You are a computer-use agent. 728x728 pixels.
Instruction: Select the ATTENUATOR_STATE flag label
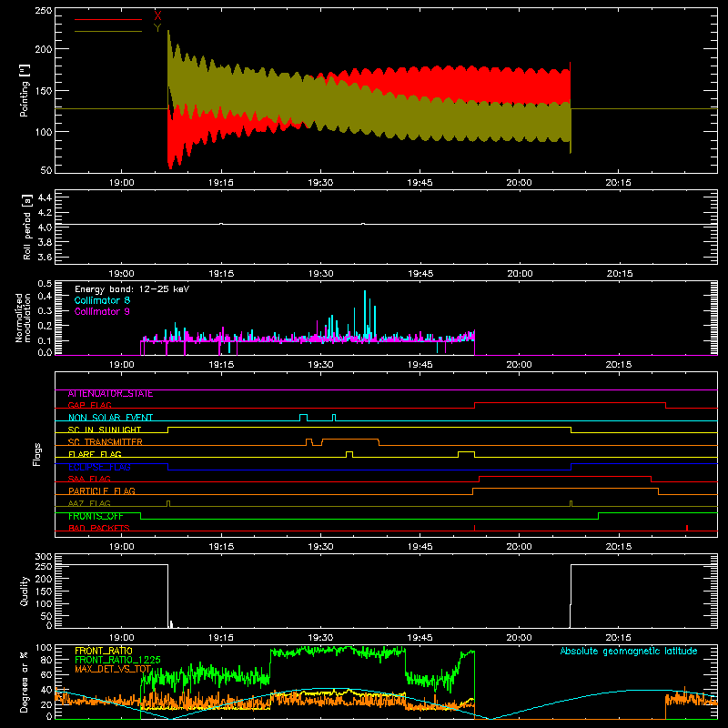110,394
